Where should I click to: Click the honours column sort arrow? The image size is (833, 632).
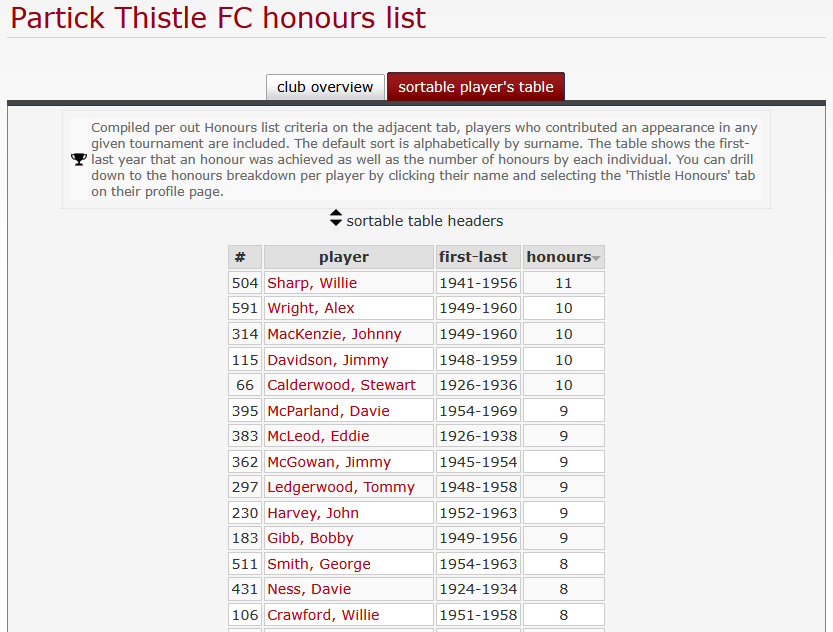point(596,258)
